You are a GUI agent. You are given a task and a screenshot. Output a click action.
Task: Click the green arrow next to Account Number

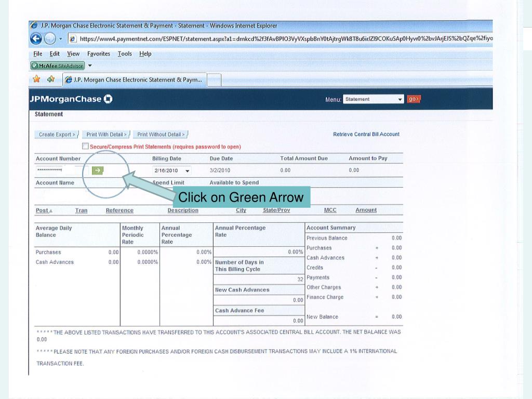coord(98,170)
